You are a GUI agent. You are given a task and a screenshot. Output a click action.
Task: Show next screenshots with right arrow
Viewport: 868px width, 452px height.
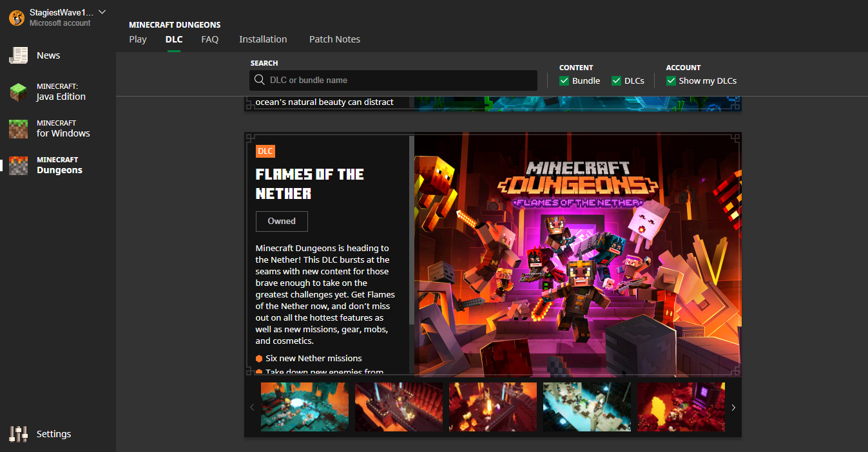coord(733,407)
